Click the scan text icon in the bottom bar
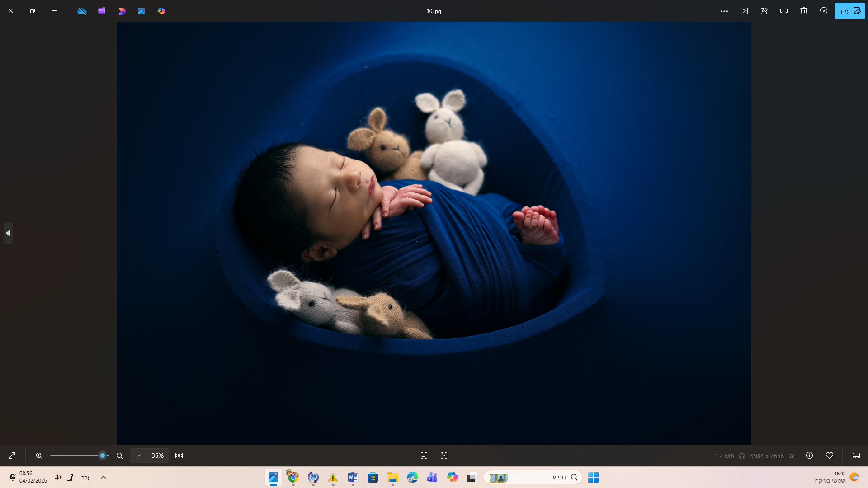 click(424, 455)
